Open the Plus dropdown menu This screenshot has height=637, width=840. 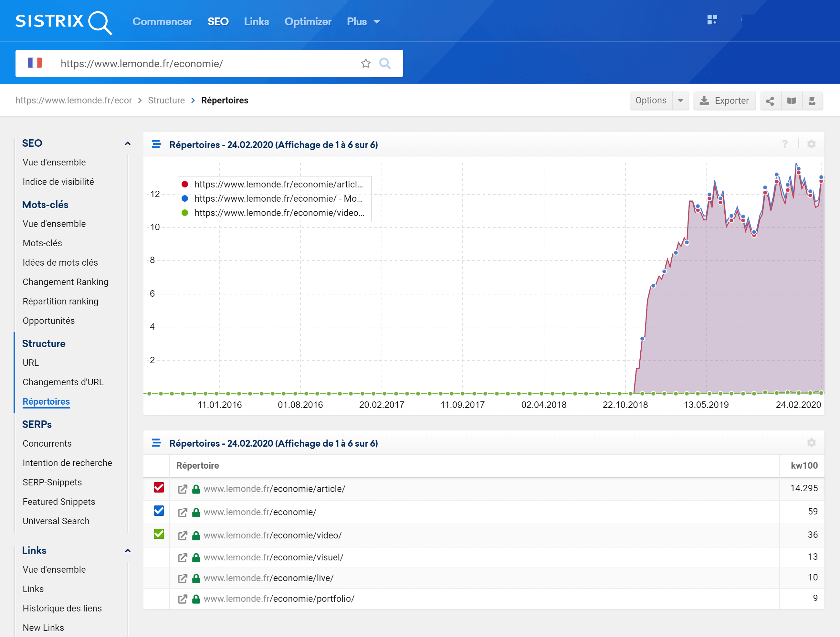click(x=363, y=22)
